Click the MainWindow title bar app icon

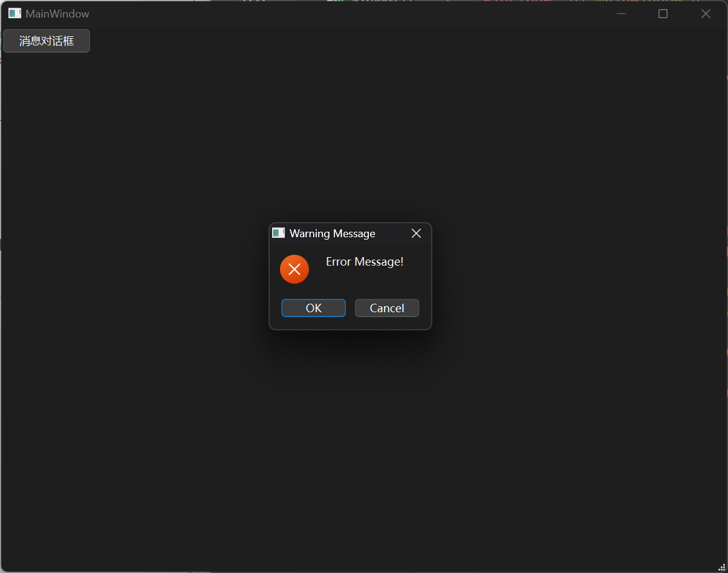(x=15, y=13)
